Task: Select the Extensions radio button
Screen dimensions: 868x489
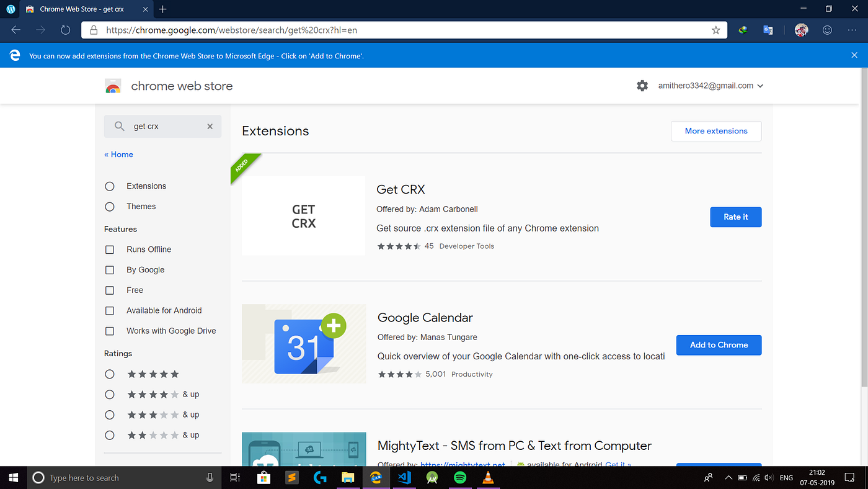Action: tap(110, 186)
